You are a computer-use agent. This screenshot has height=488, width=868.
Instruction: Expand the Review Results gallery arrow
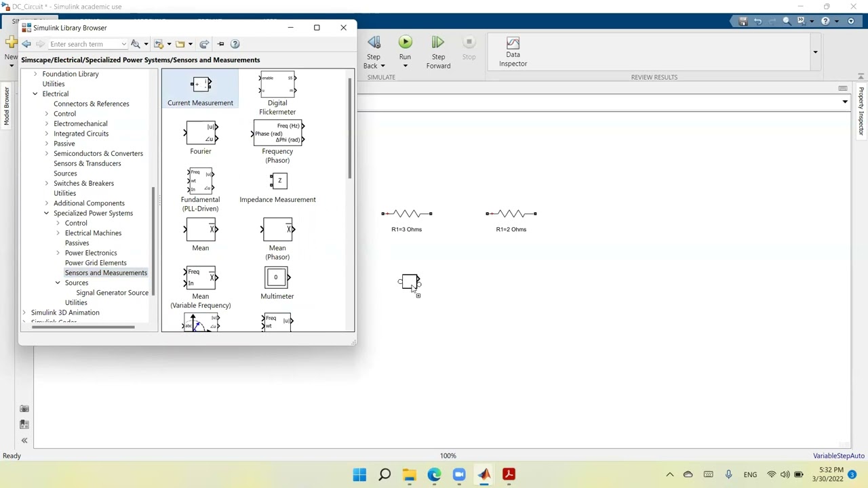[815, 52]
